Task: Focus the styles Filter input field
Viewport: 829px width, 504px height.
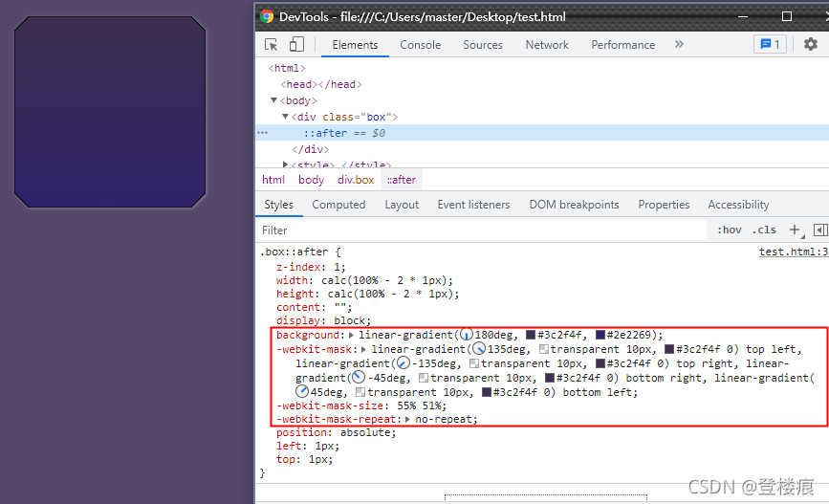Action: (481, 230)
